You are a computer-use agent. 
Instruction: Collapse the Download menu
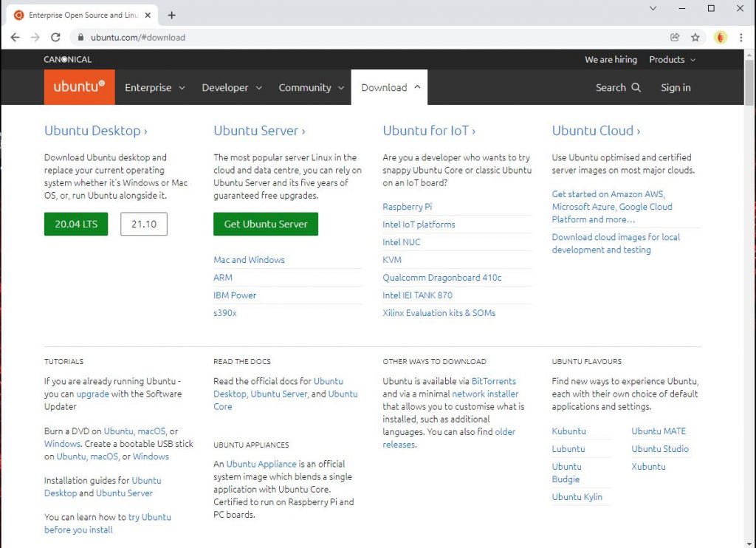[x=390, y=87]
